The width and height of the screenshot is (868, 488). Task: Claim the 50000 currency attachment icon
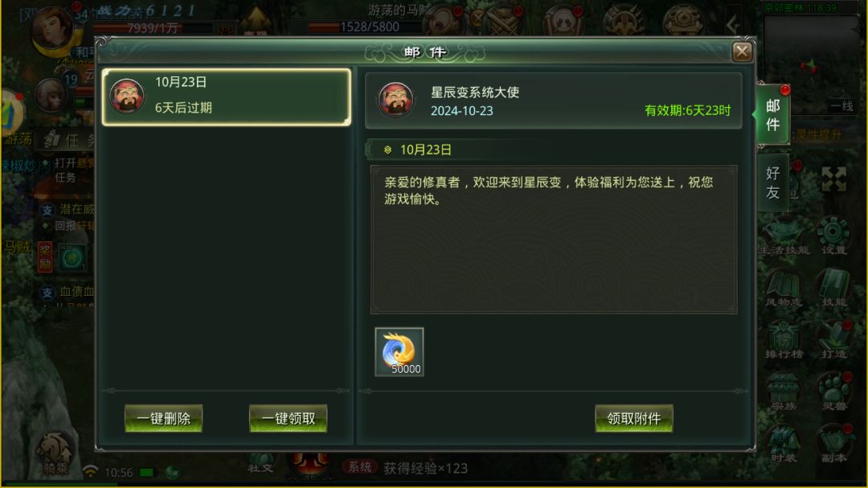click(x=399, y=352)
